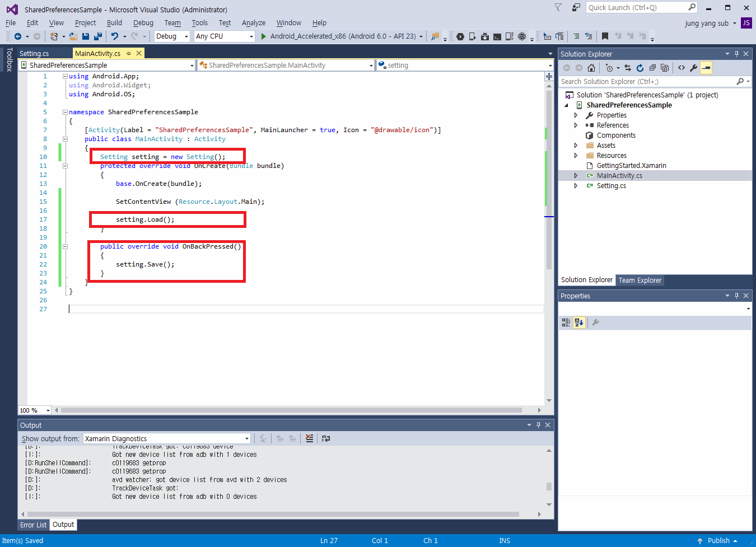Click the Open File folder icon
Screen dimensions: 756x547
[x=73, y=36]
